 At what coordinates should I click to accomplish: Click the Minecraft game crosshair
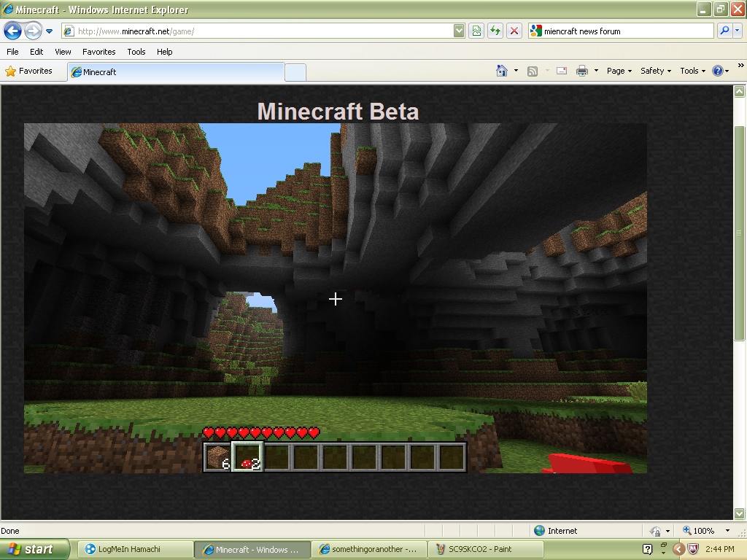click(x=336, y=299)
